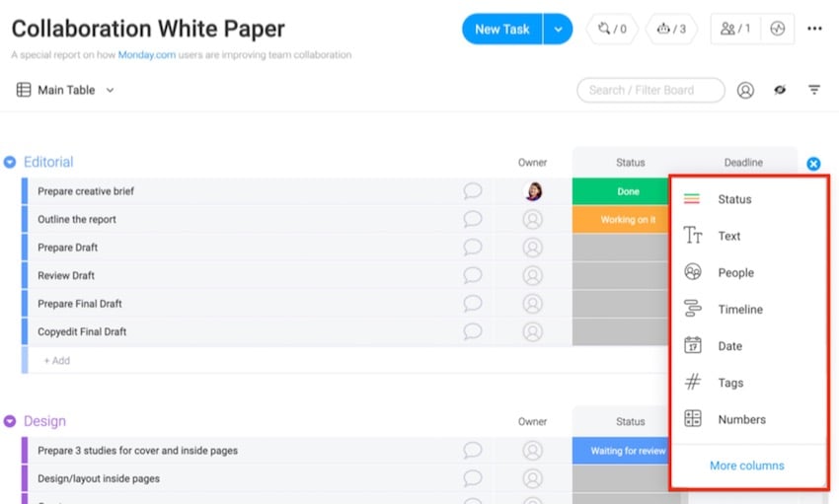Open the comment bubble for Copyedit Final Draft
This screenshot has height=504, width=839.
[x=473, y=331]
